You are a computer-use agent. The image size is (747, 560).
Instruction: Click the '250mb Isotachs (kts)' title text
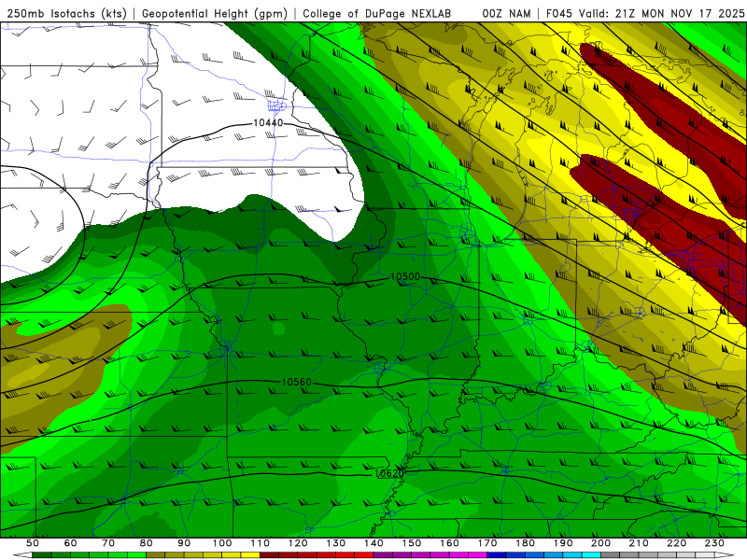66,13
